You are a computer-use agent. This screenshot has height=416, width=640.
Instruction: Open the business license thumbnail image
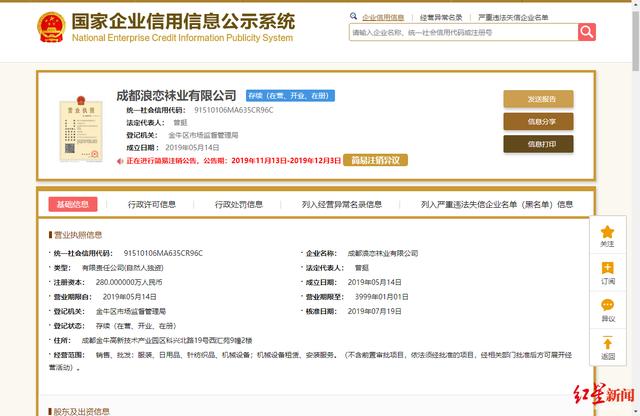[81, 129]
